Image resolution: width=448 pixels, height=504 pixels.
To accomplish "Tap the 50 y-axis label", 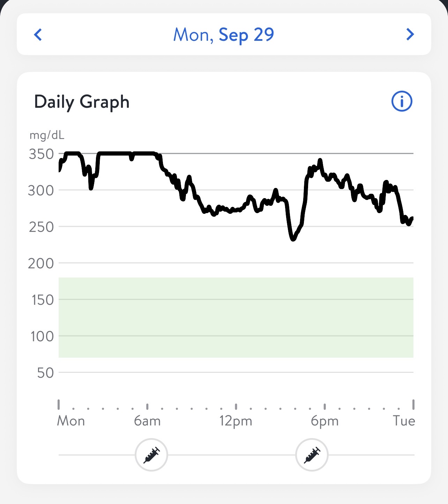I will (x=45, y=373).
